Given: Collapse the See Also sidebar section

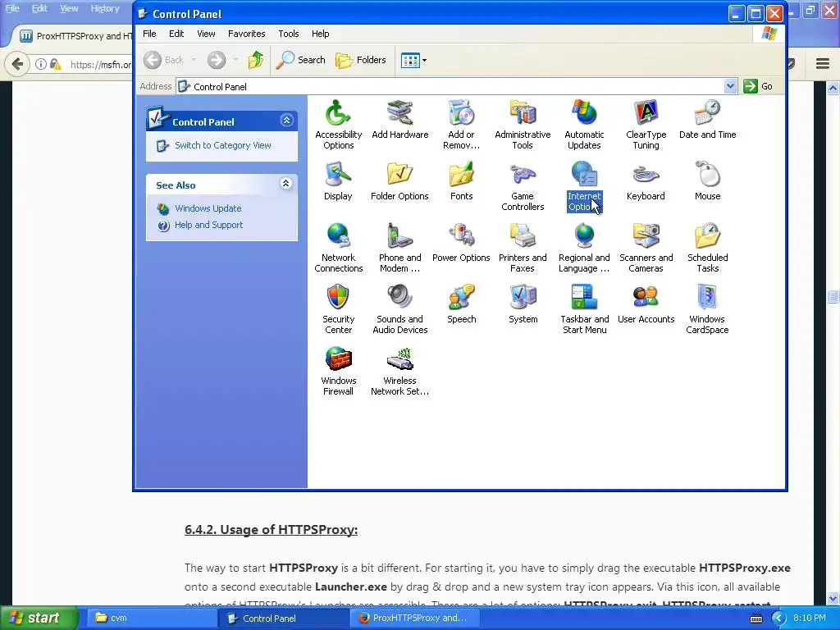Looking at the screenshot, I should (x=286, y=184).
